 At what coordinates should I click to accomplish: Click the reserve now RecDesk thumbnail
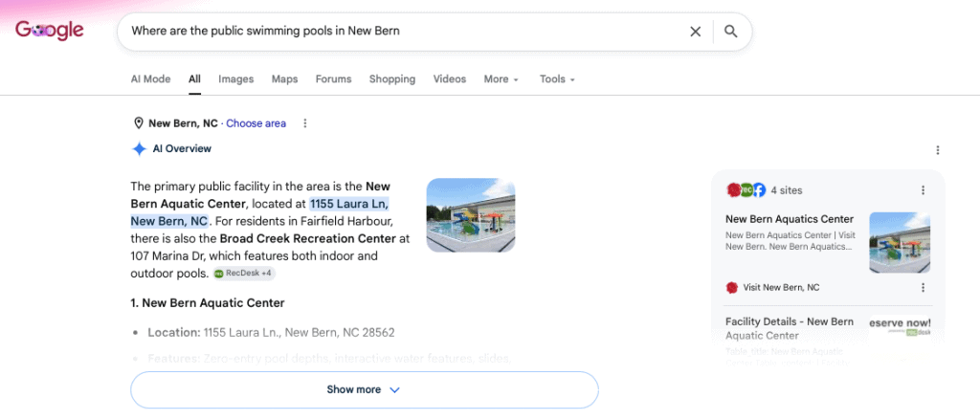[900, 327]
